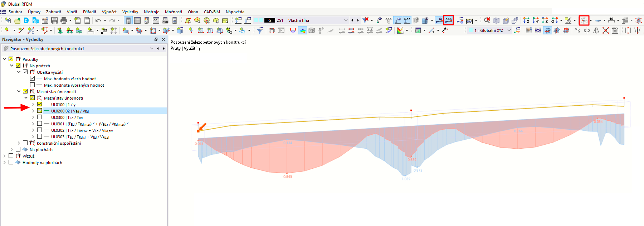Open the Úpravy menu
Screen dimensions: 644x226
point(34,12)
